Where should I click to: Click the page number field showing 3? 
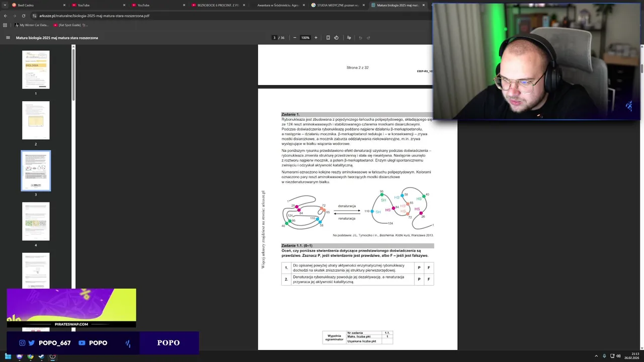coord(274,38)
